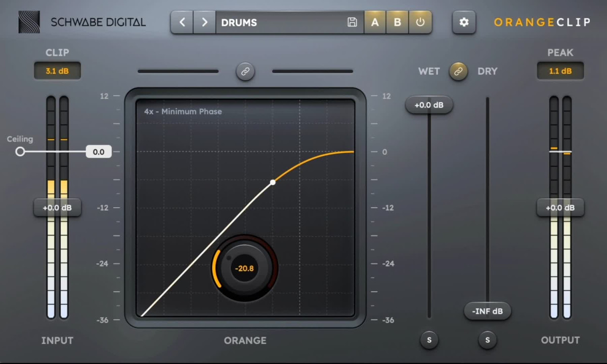Select the A comparison state
Screen dimensions: 607x364
pos(375,22)
